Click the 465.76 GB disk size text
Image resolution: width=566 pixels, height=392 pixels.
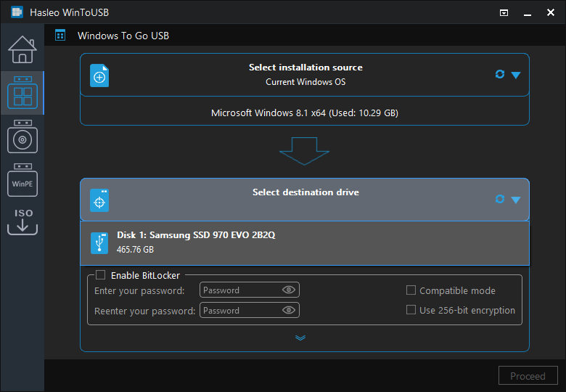tap(135, 250)
